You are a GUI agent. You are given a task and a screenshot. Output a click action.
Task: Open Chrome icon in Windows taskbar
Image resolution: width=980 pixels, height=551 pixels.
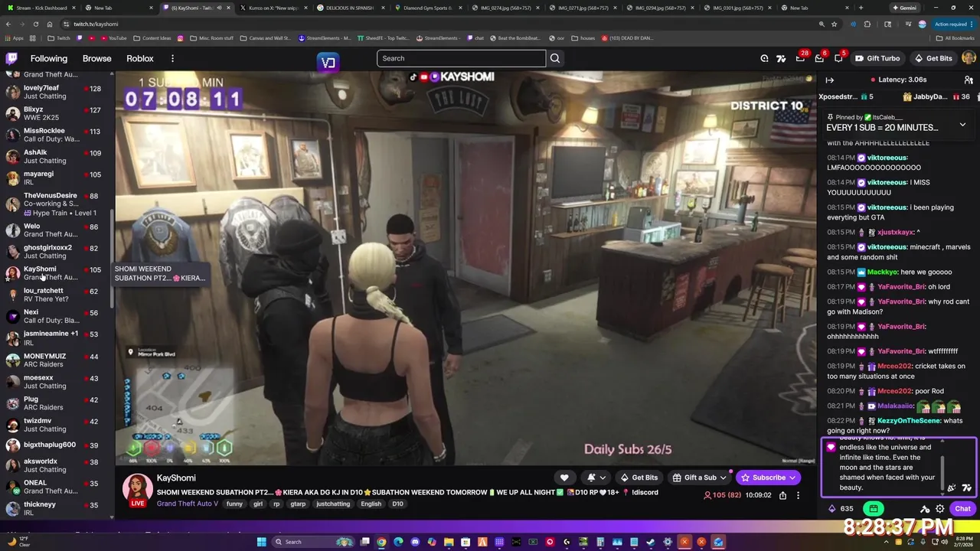pyautogui.click(x=381, y=542)
